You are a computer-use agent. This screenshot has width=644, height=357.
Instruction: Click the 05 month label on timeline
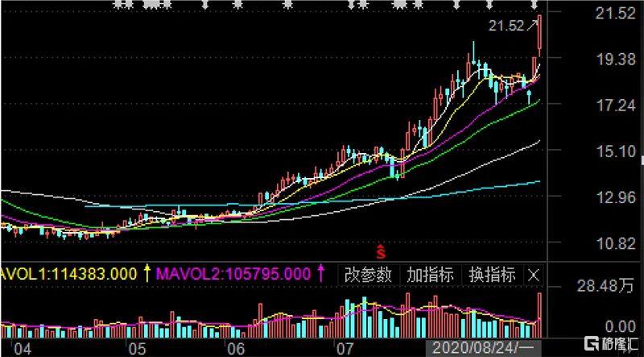[138, 350]
